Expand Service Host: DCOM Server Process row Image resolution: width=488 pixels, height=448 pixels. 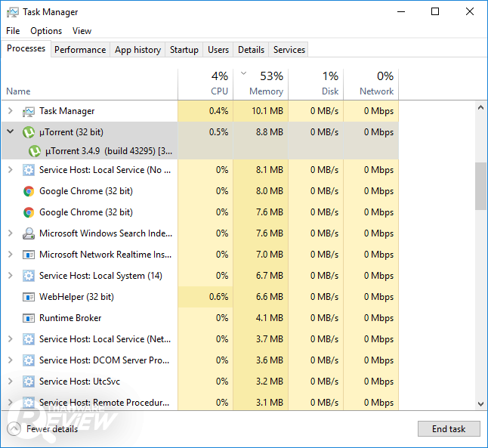pyautogui.click(x=11, y=360)
